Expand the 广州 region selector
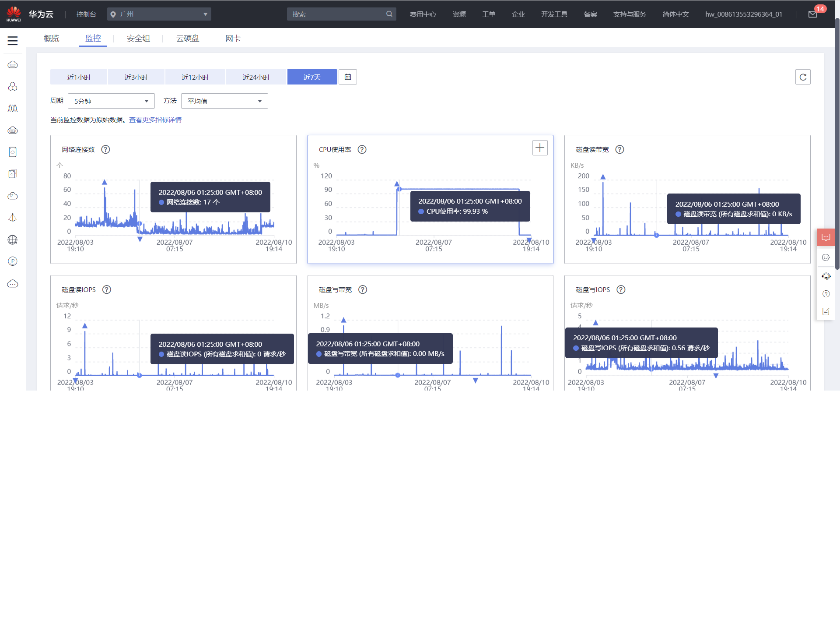 159,14
